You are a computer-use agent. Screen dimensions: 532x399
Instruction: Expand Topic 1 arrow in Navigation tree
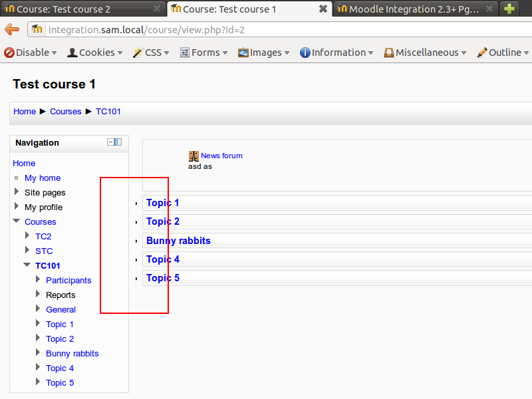(x=38, y=323)
